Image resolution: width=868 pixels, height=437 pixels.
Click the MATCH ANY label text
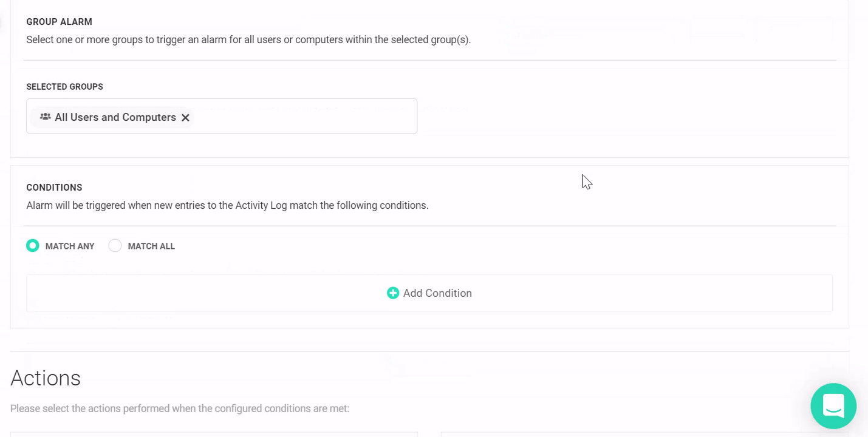click(x=69, y=246)
